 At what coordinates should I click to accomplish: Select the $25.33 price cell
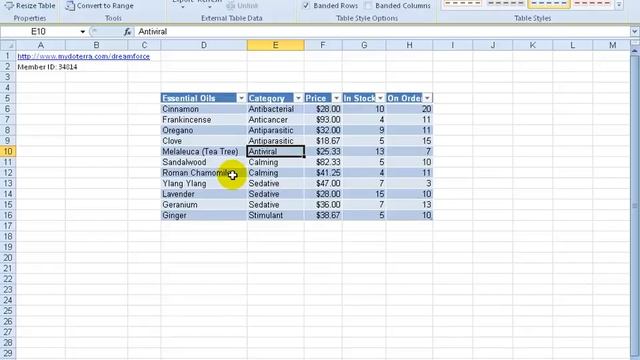[x=323, y=151]
